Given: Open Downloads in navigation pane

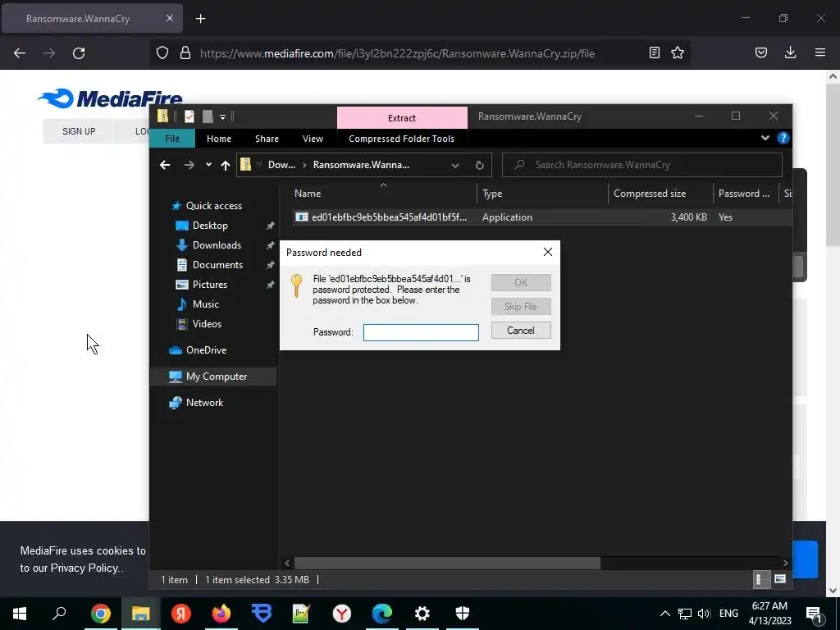Looking at the screenshot, I should coord(217,245).
